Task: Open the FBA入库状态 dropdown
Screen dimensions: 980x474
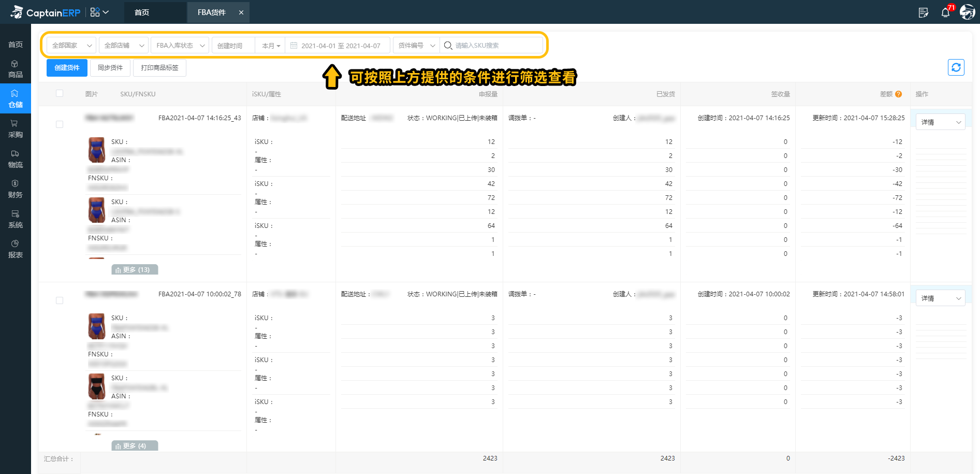Action: click(x=180, y=46)
